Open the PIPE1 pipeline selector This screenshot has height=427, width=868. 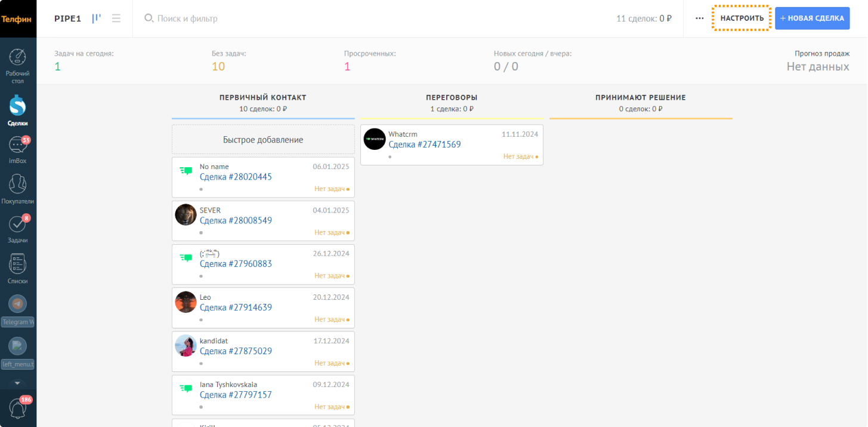coord(67,19)
